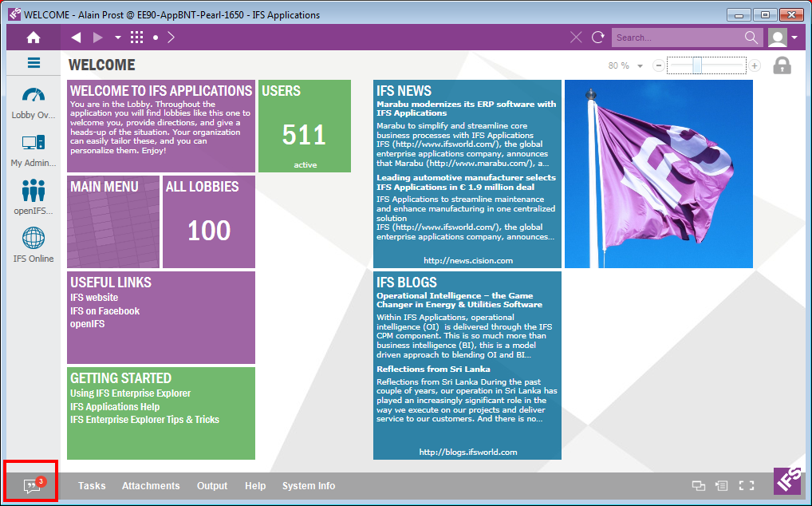
Task: Open the Tasks tab in bottom bar
Action: 92,486
